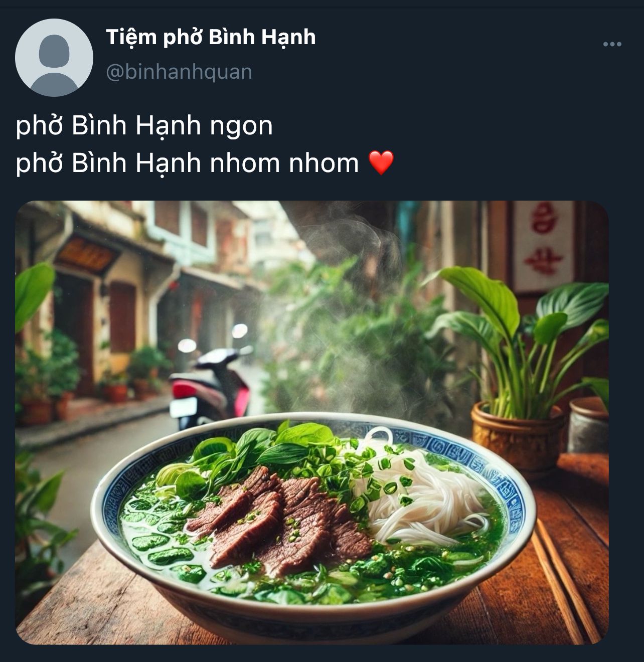This screenshot has width=644, height=662.
Task: Click the red heart emoji in tweet
Action: click(x=381, y=163)
